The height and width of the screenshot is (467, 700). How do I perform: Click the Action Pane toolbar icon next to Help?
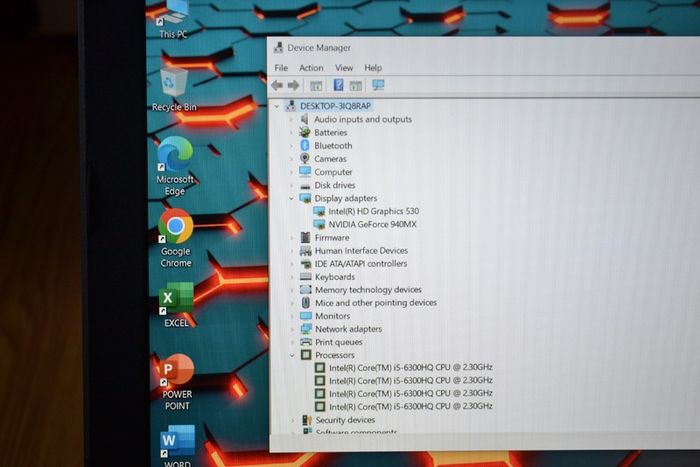tap(355, 85)
